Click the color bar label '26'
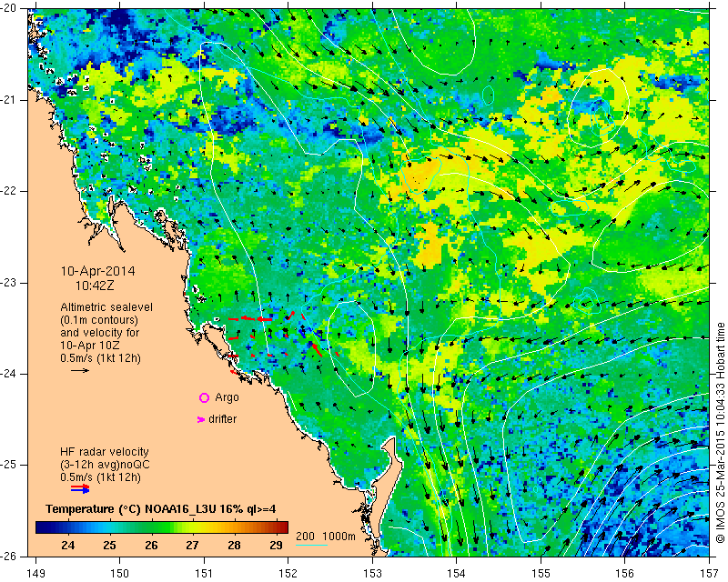Viewport: 728px width, 582px height. [151, 545]
